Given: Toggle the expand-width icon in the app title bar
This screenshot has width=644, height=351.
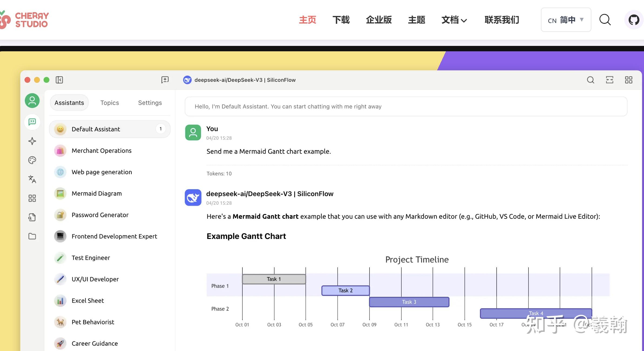Looking at the screenshot, I should tap(609, 80).
